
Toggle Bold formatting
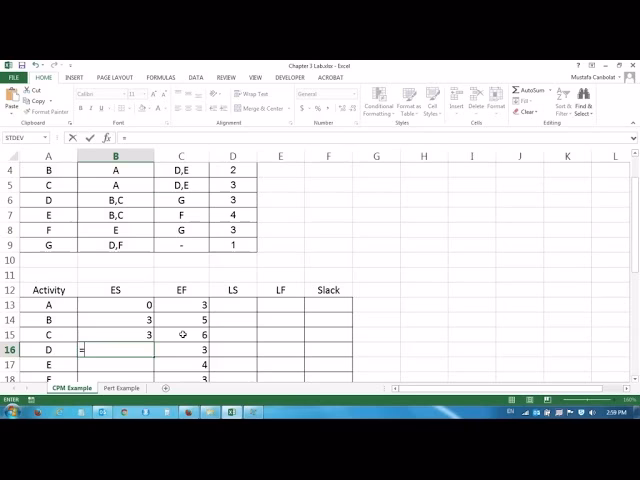point(81,108)
